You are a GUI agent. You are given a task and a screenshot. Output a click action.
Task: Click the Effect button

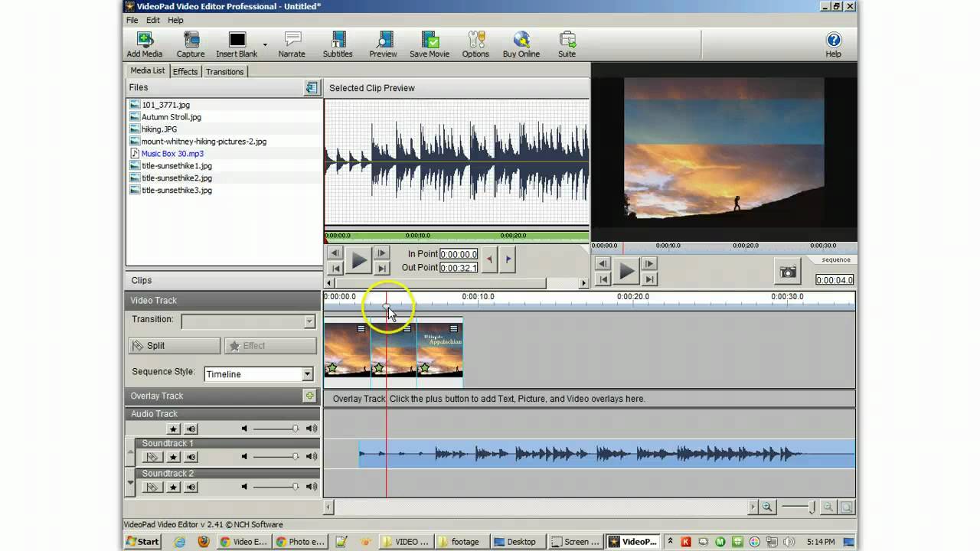[269, 345]
